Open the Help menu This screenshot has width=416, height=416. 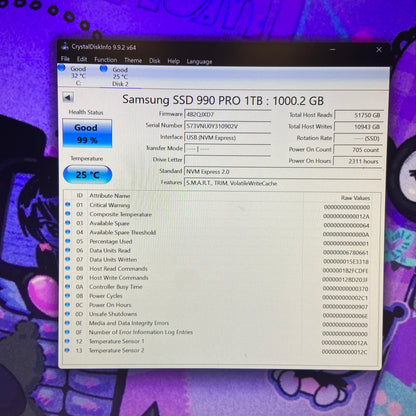(x=173, y=61)
